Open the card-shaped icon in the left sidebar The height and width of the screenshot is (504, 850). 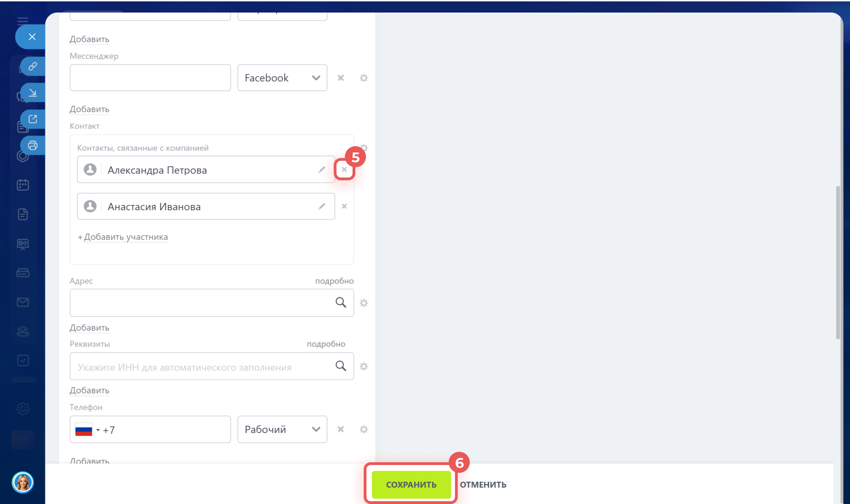(23, 273)
